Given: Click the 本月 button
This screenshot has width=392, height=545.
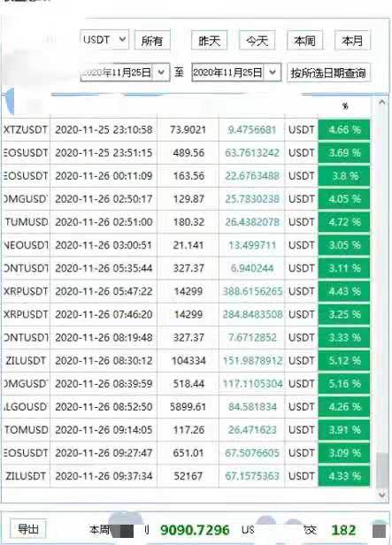Looking at the screenshot, I should (352, 41).
